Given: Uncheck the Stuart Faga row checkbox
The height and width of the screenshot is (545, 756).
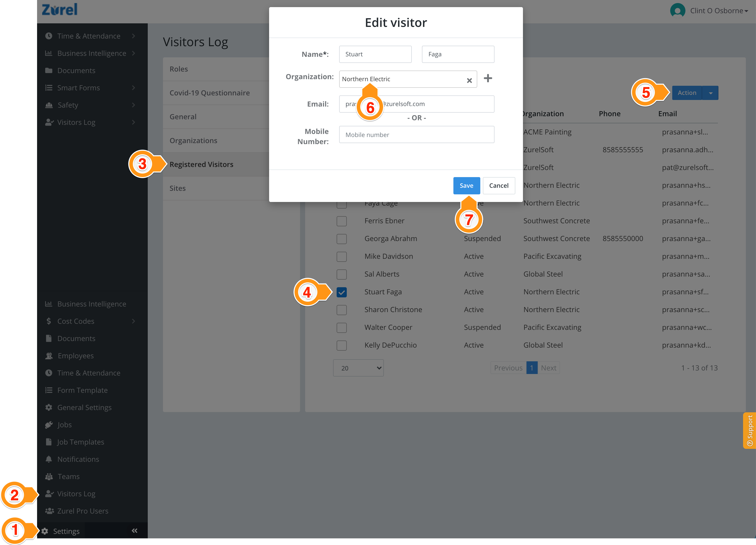Looking at the screenshot, I should pyautogui.click(x=342, y=292).
